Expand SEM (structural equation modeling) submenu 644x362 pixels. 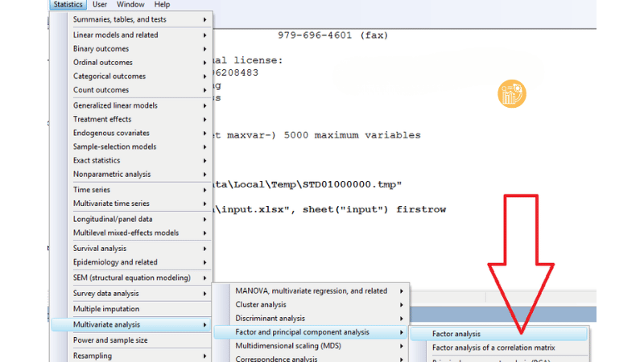pos(131,278)
